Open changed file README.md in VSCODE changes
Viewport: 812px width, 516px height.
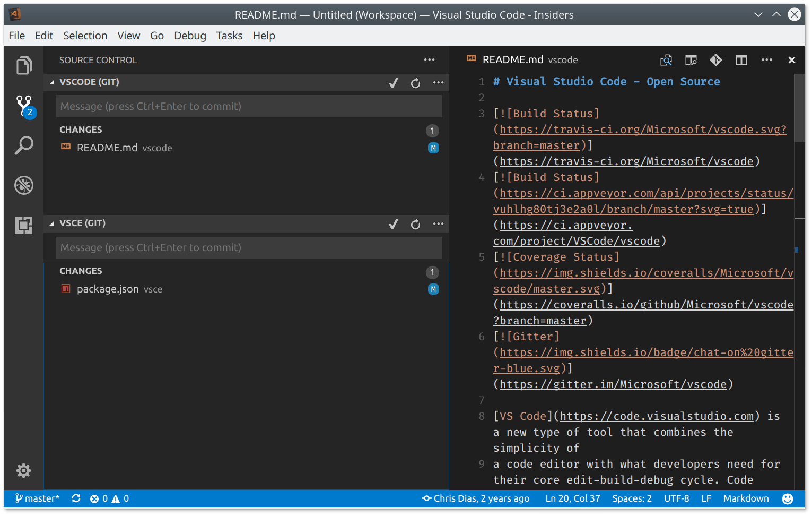pyautogui.click(x=246, y=148)
